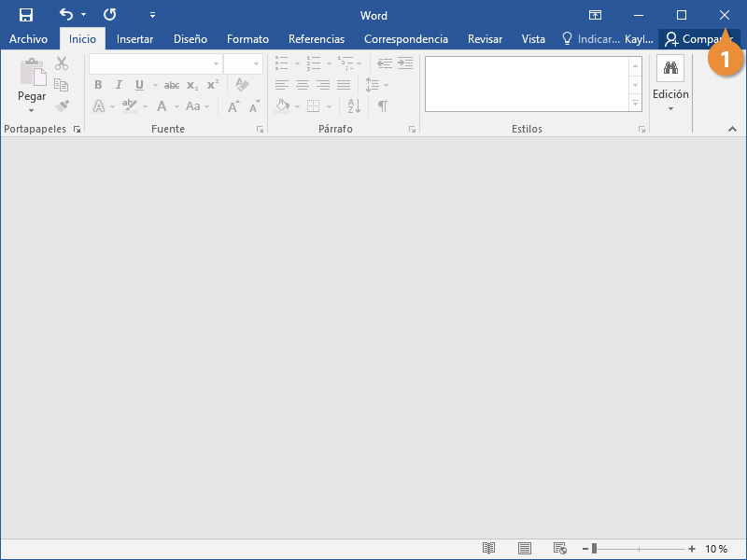Select the Format Painter brush

[x=62, y=106]
